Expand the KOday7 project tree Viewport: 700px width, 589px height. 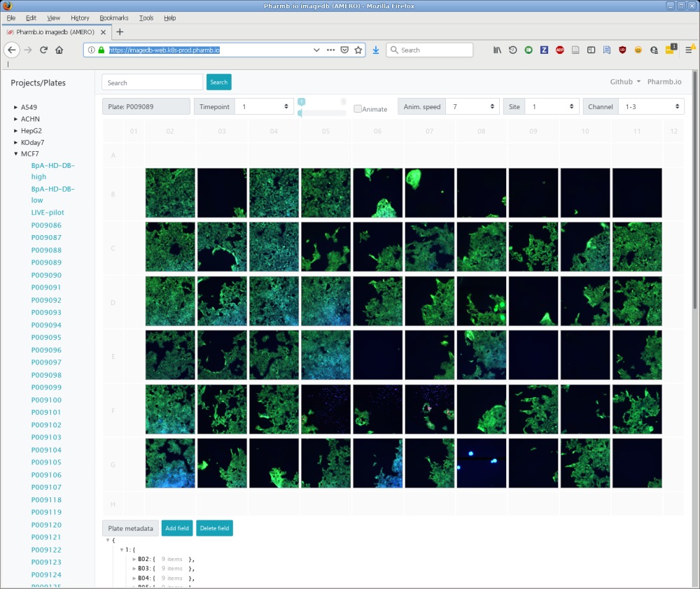[x=15, y=142]
